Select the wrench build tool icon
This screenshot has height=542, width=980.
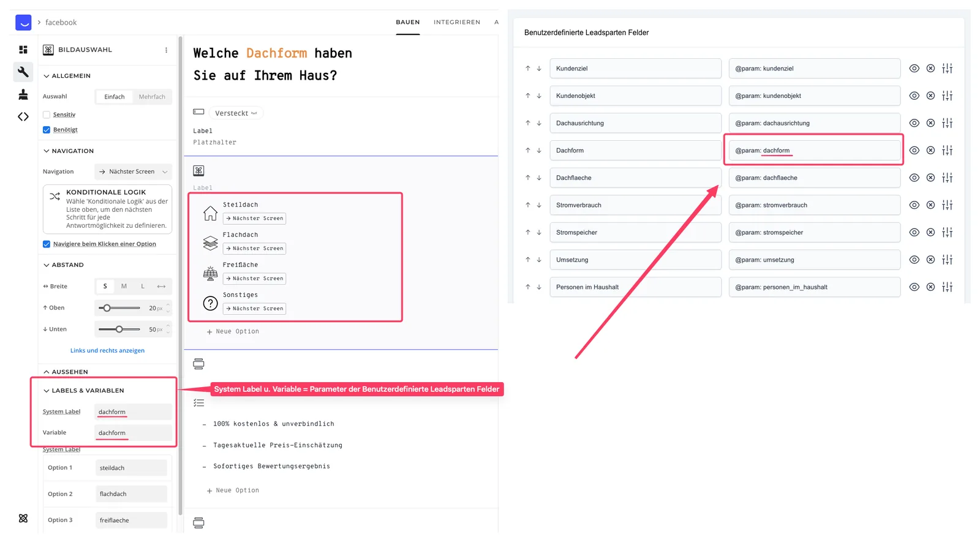pyautogui.click(x=23, y=72)
